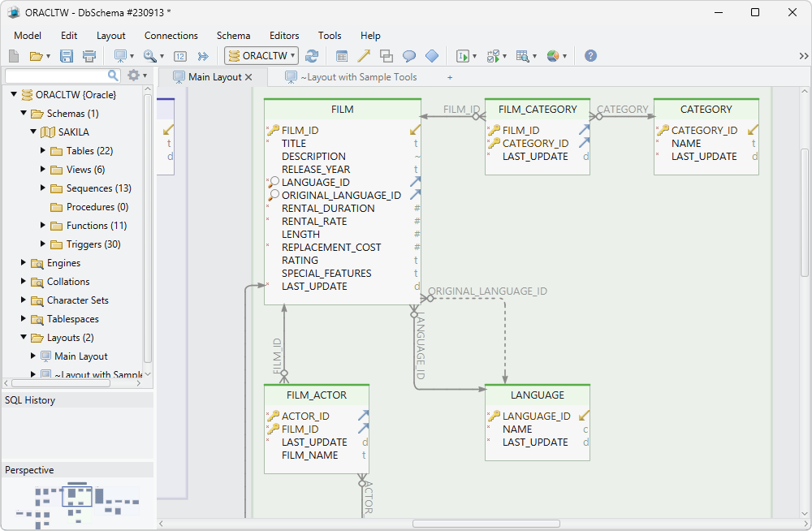Create a new table from the toolbar

tap(342, 56)
